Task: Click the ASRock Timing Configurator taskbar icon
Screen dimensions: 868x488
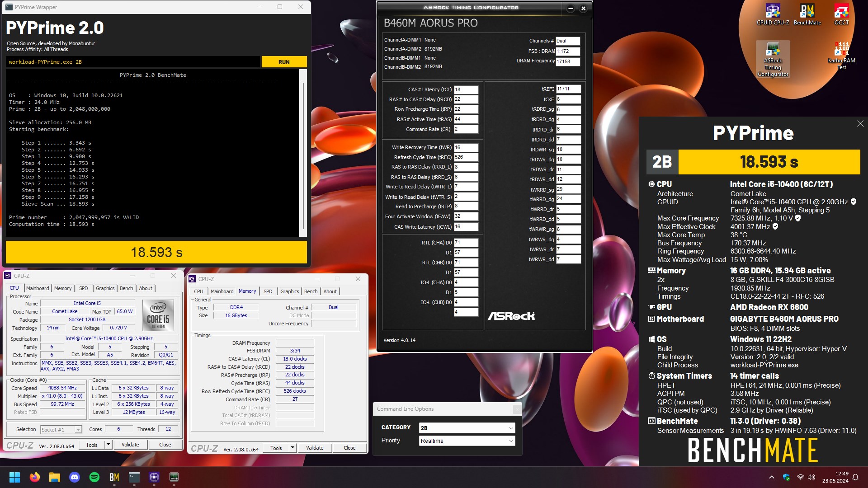Action: click(x=174, y=477)
